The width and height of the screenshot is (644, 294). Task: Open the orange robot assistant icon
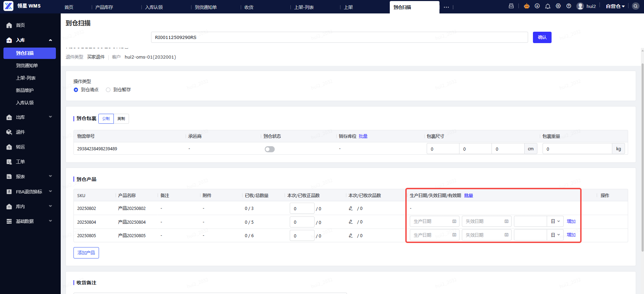526,6
